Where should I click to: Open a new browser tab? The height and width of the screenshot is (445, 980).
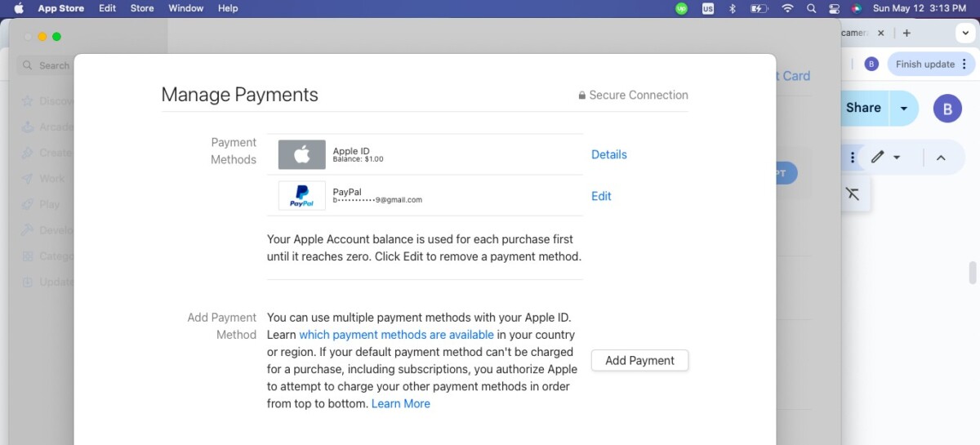pyautogui.click(x=906, y=33)
